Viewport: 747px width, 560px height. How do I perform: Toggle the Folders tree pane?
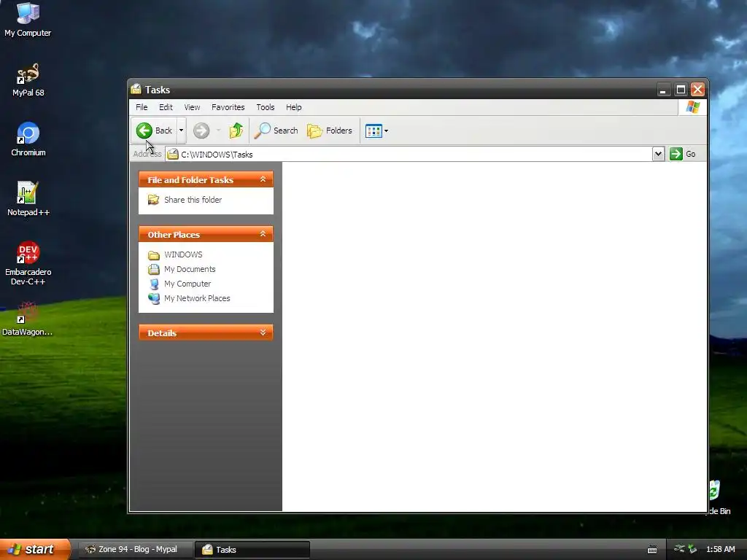coord(330,131)
